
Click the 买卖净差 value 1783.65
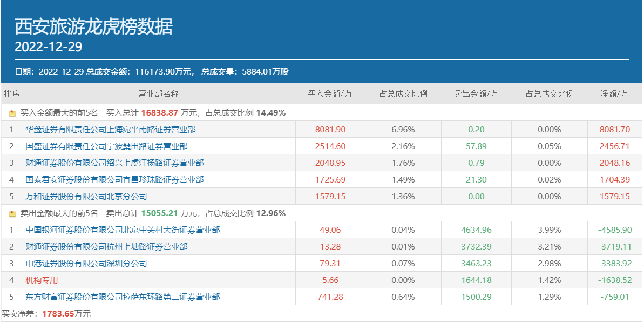click(57, 314)
